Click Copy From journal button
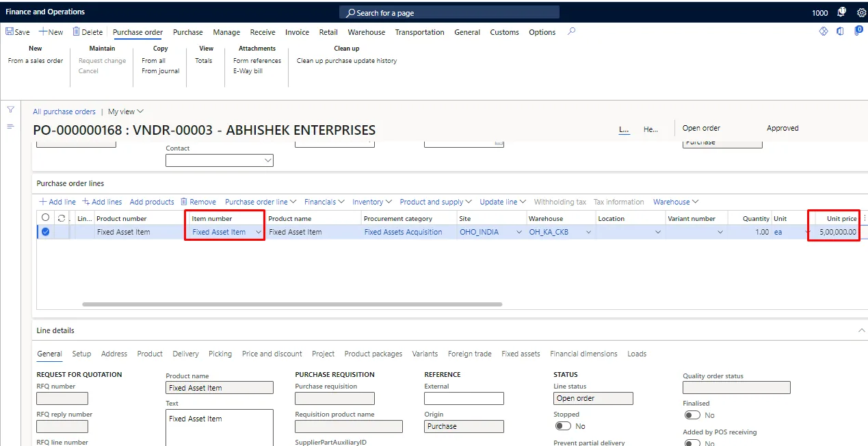 point(161,71)
